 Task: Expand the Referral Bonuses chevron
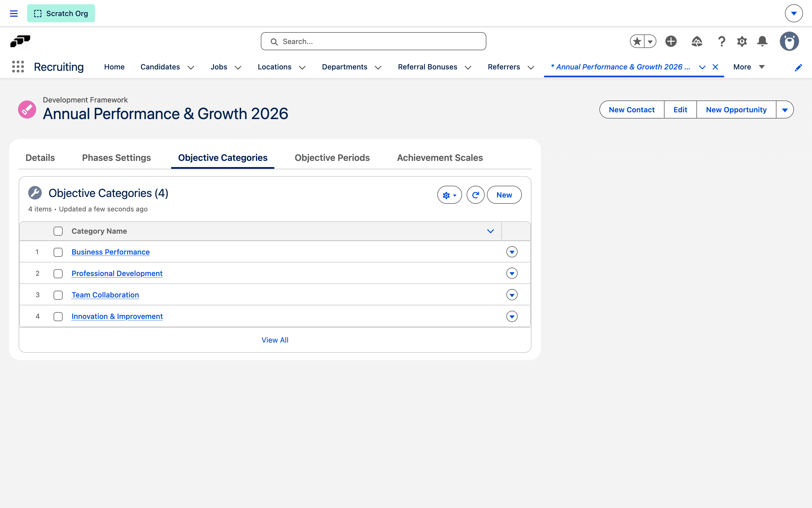click(x=468, y=67)
